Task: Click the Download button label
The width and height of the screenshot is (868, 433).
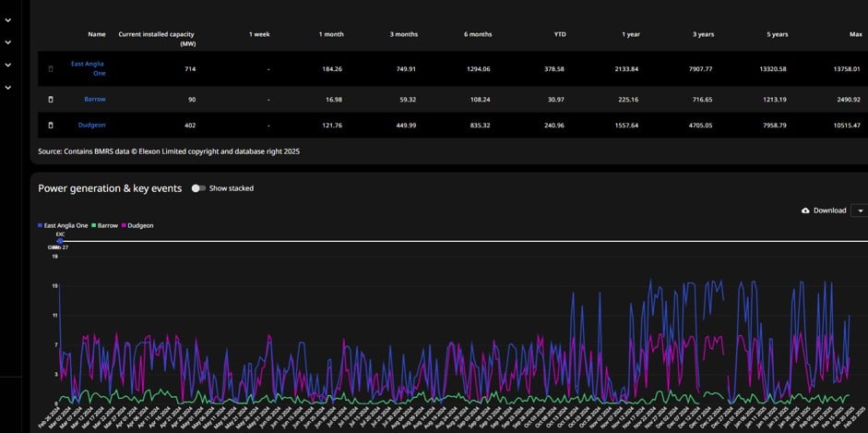Action: tap(829, 210)
